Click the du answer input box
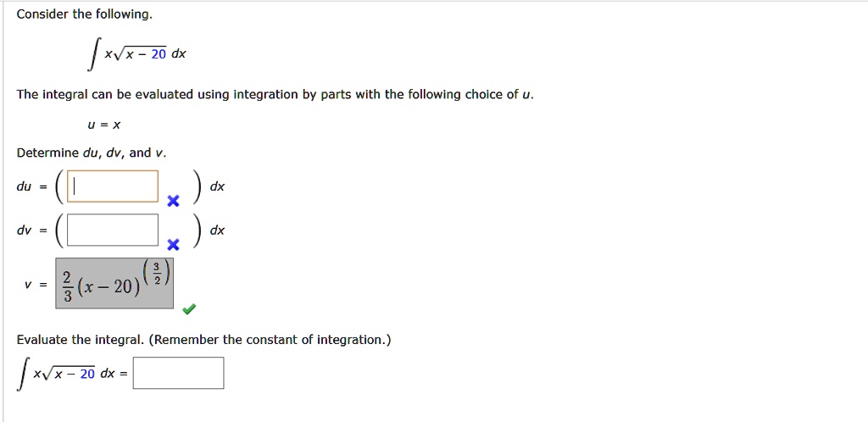This screenshot has height=422, width=868. click(x=113, y=186)
